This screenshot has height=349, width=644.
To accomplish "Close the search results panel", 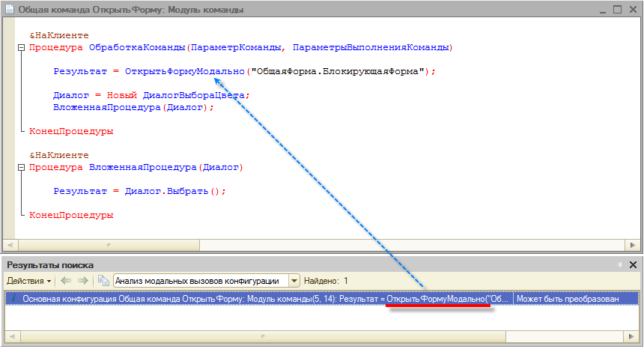I will [x=634, y=265].
